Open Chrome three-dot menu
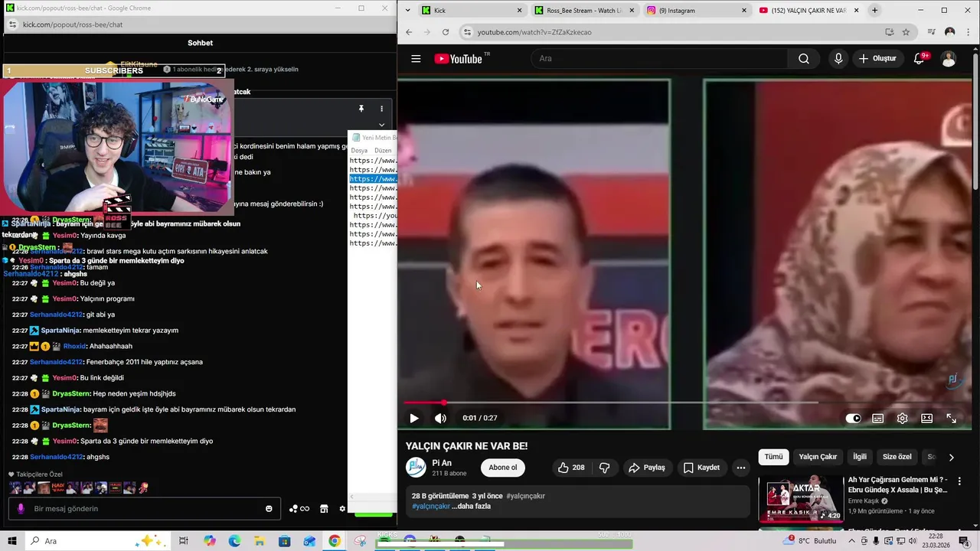 [x=968, y=32]
